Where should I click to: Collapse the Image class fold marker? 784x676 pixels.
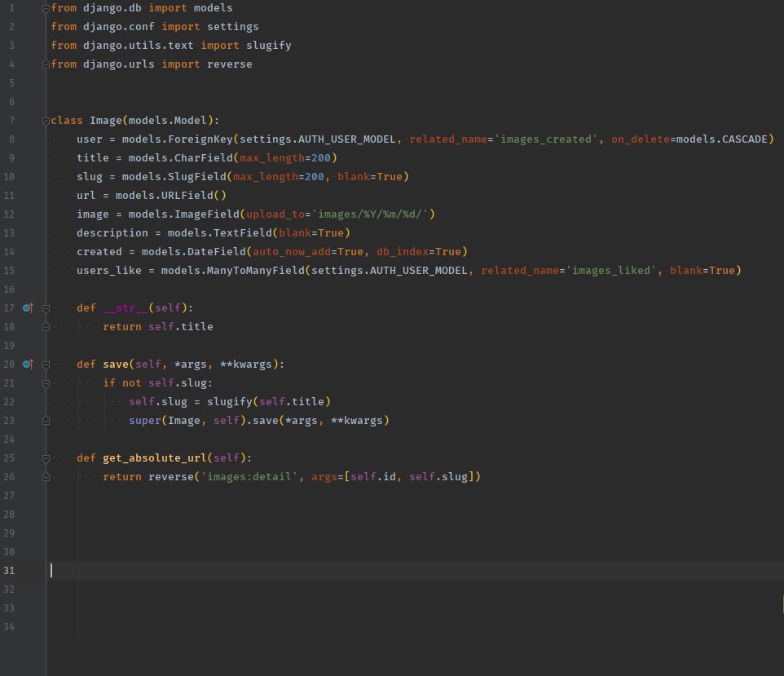(46, 121)
